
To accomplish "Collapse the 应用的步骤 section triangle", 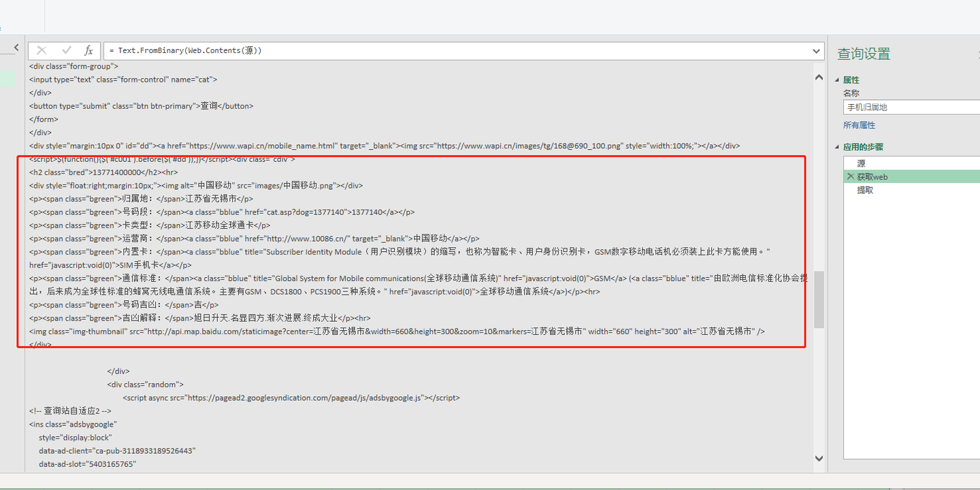I will (x=837, y=147).
